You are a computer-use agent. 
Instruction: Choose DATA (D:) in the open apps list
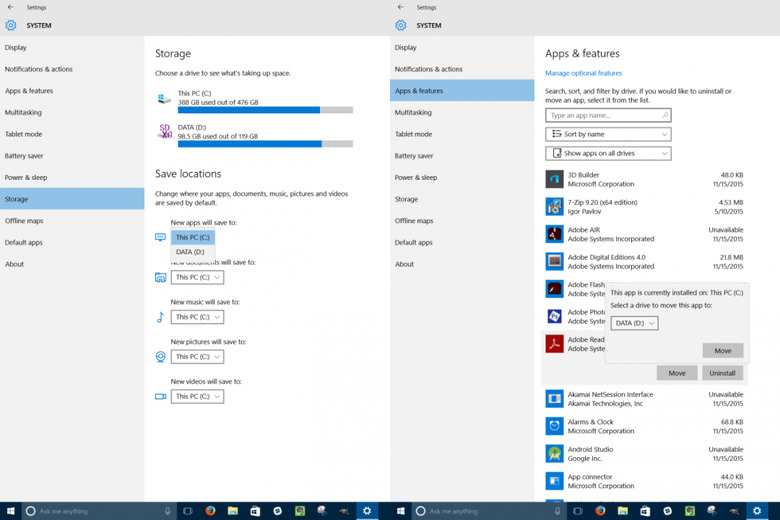point(193,252)
